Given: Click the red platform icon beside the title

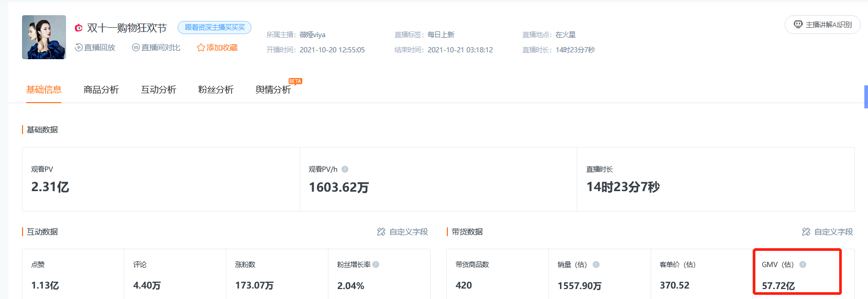Looking at the screenshot, I should point(79,28).
